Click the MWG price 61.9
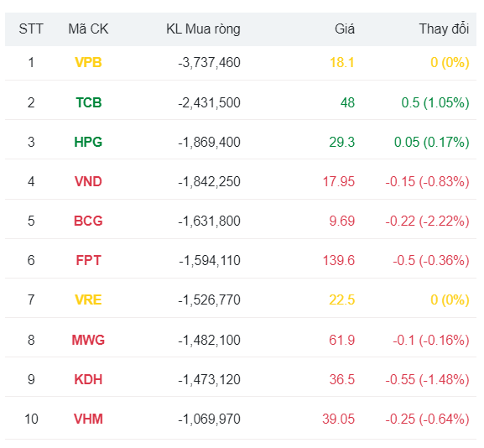This screenshot has width=484, height=448. 342,340
